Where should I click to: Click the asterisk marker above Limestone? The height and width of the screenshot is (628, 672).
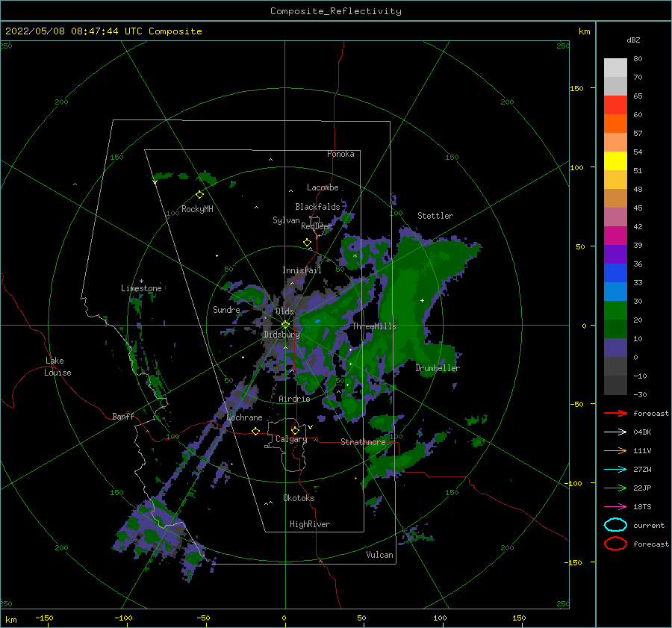pyautogui.click(x=141, y=282)
